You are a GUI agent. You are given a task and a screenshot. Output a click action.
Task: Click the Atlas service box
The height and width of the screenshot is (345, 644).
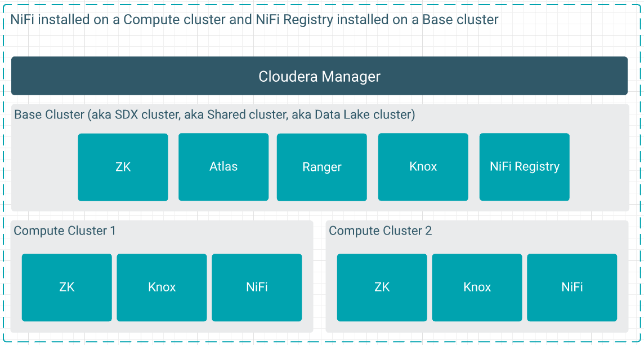pyautogui.click(x=223, y=167)
